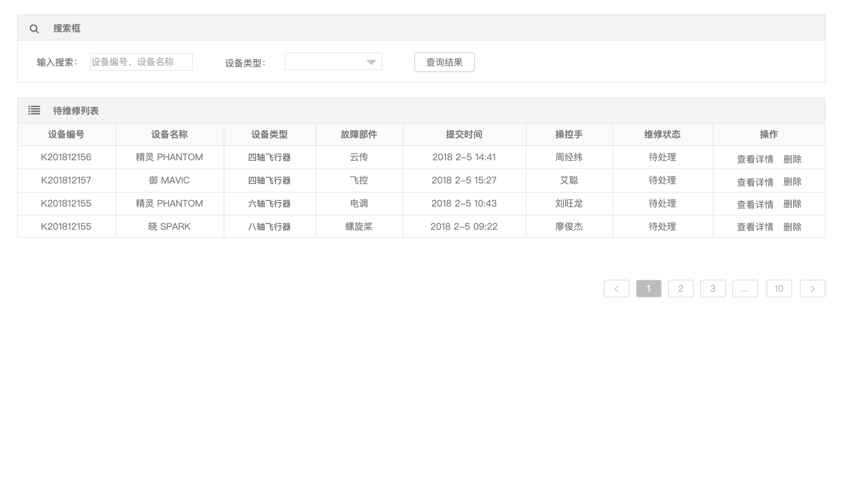Delete the K201812156 row
847x504 pixels.
click(792, 159)
